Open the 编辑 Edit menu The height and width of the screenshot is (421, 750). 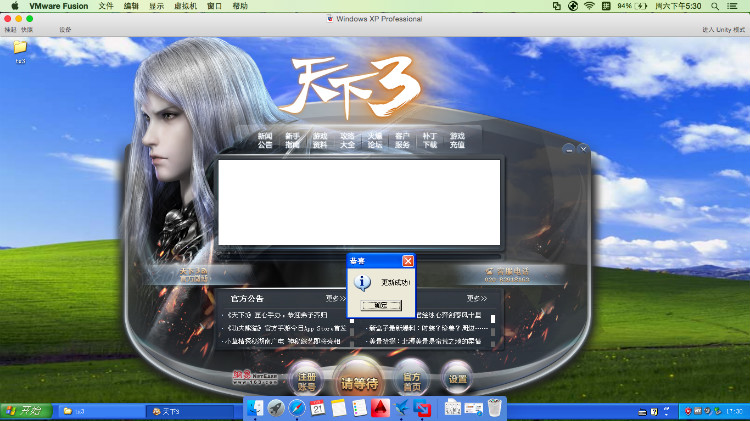point(131,6)
